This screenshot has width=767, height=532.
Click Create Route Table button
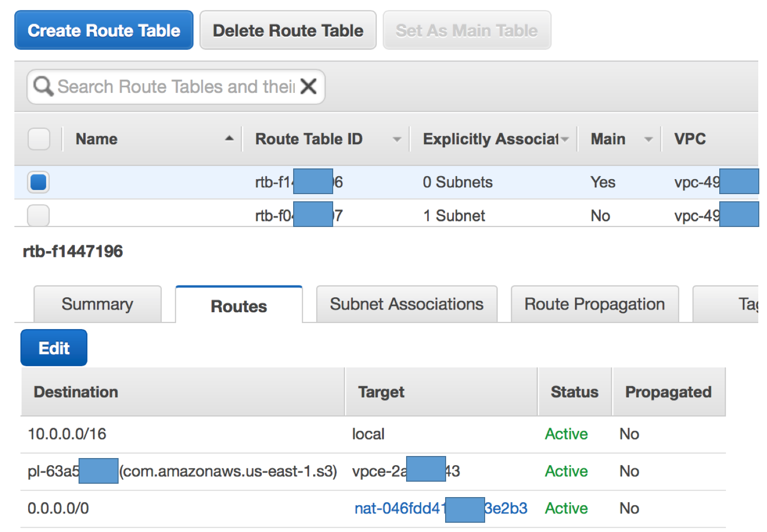(104, 30)
